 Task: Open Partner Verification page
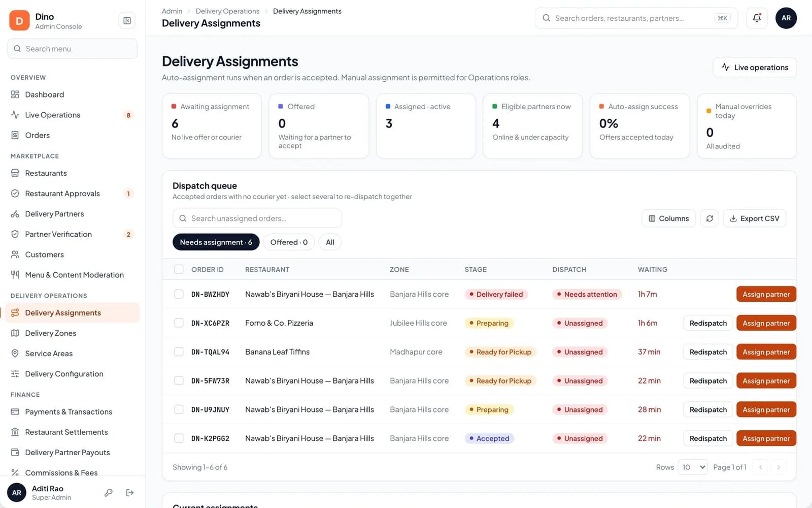[x=72, y=234]
